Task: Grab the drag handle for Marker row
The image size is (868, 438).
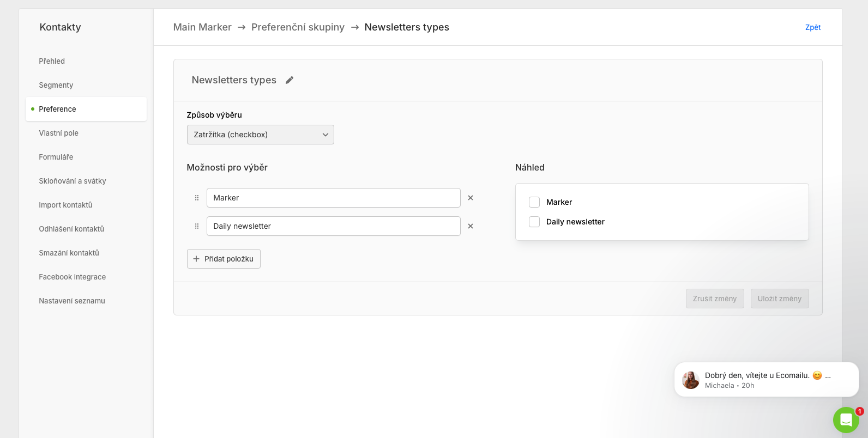Action: [197, 198]
